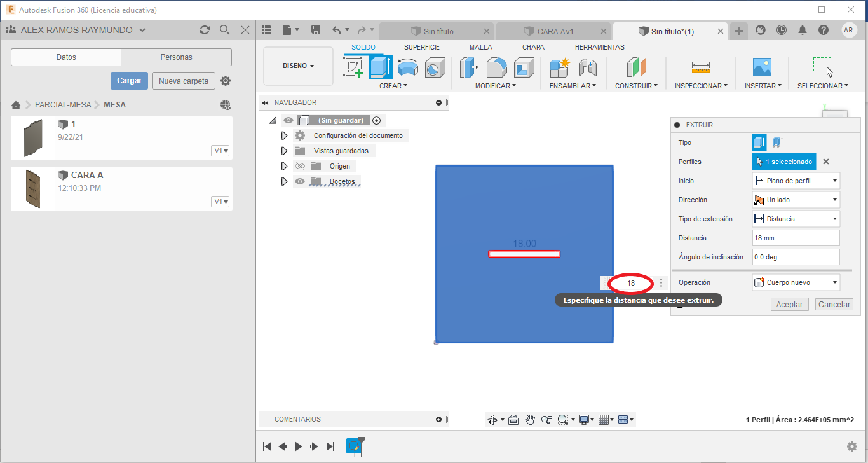Open the CARA A file thumbnail
The width and height of the screenshot is (868, 463).
tap(33, 189)
